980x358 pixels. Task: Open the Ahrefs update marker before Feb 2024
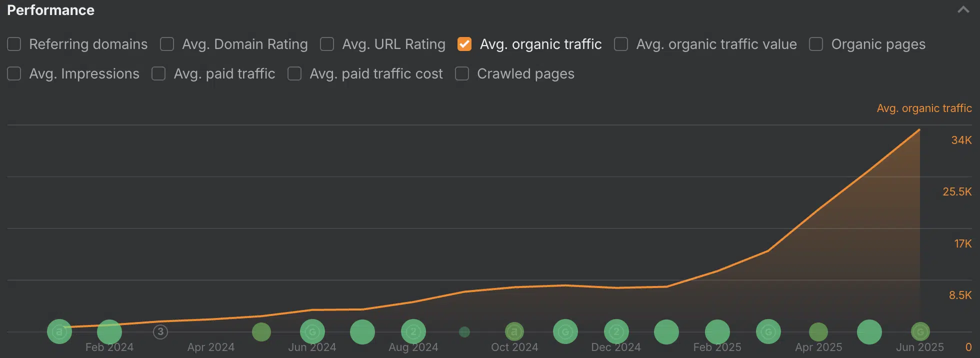tap(59, 331)
